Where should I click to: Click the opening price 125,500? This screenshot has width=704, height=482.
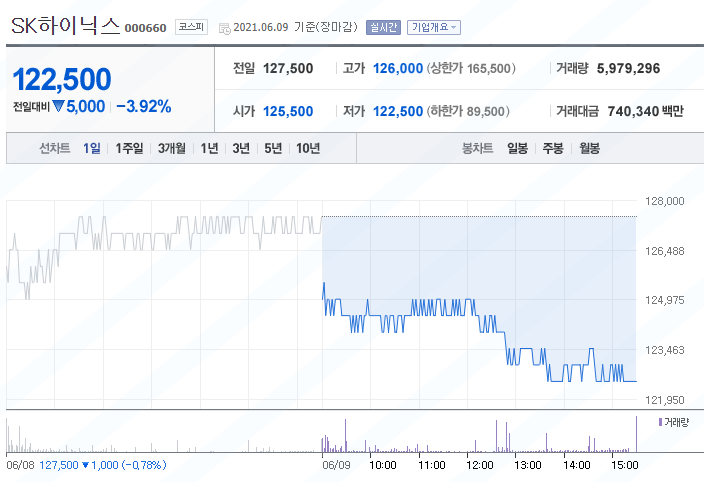click(x=288, y=111)
